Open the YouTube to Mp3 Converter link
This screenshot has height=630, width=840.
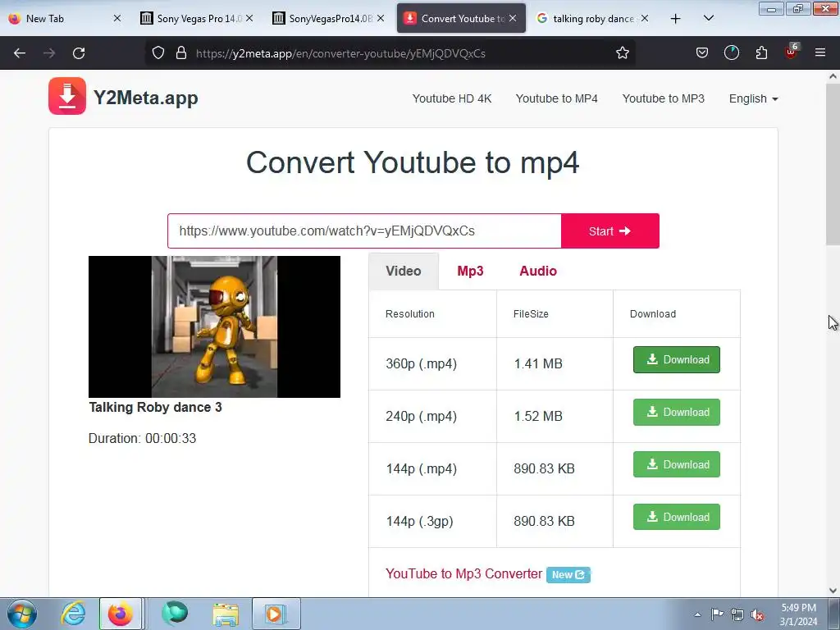pyautogui.click(x=464, y=573)
